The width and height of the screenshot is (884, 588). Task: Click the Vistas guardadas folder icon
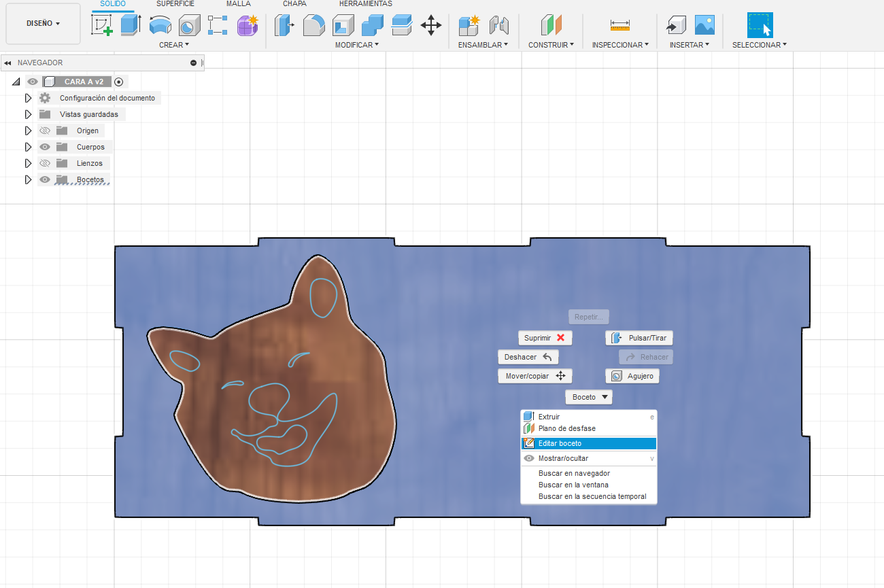point(45,114)
